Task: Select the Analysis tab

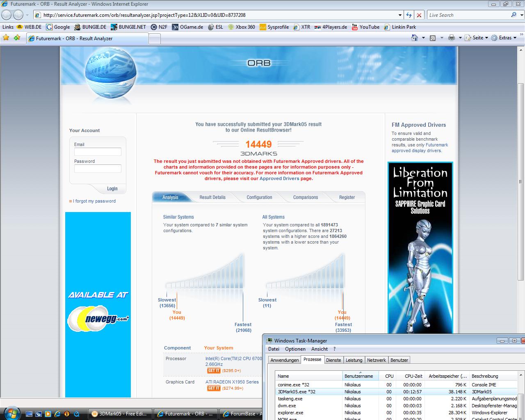Action: [x=170, y=197]
